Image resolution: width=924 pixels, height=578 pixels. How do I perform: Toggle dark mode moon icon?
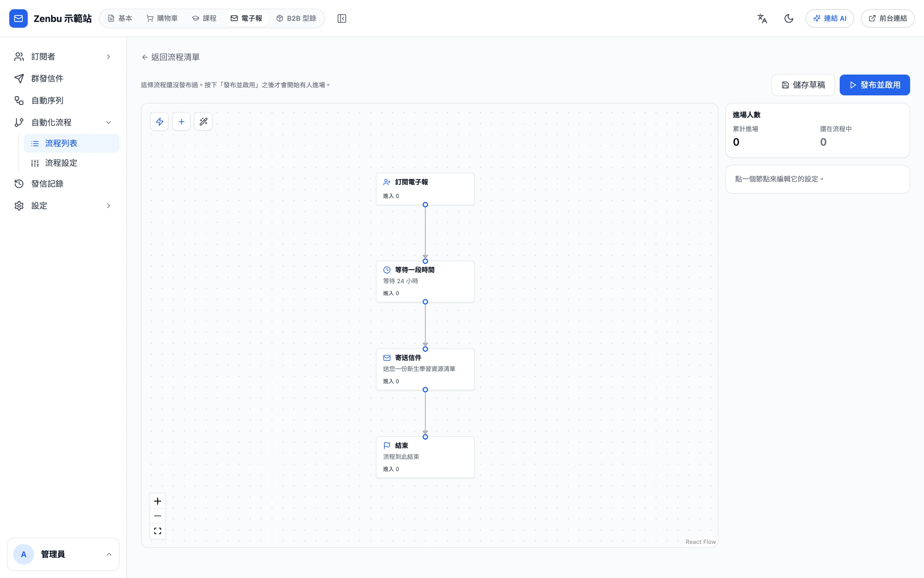tap(789, 18)
